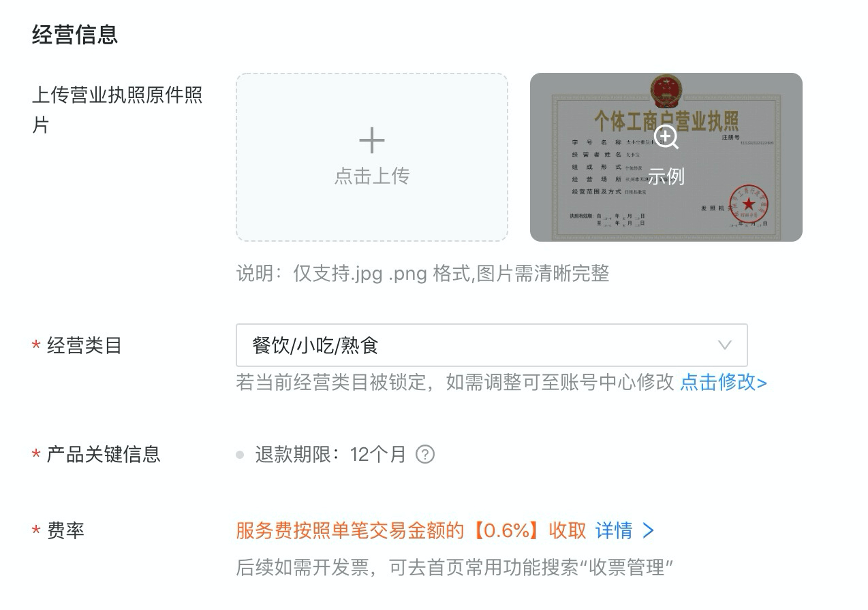Click the 点击上传 text in upload box
This screenshot has width=868, height=610.
(372, 176)
